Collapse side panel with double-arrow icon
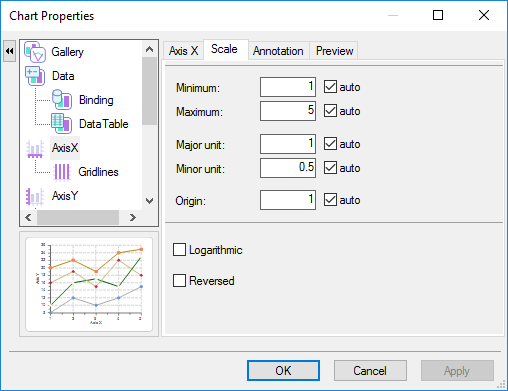Image resolution: width=508 pixels, height=391 pixels. tap(9, 51)
